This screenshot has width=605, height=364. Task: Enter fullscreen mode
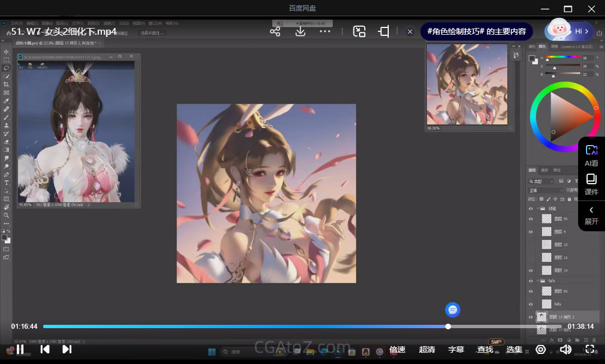tap(589, 349)
